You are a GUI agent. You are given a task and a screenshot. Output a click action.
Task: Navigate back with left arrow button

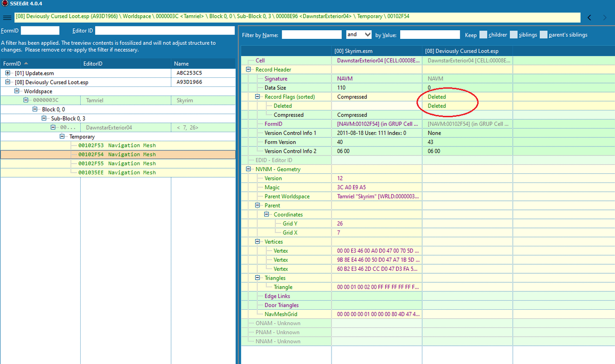click(x=590, y=18)
